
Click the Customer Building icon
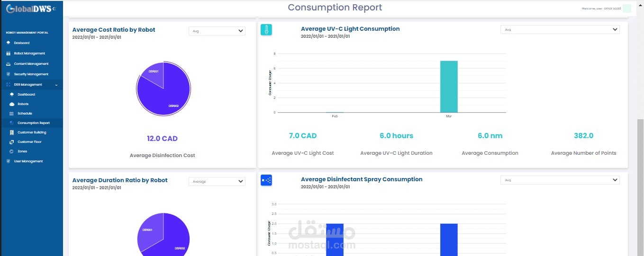pyautogui.click(x=12, y=132)
